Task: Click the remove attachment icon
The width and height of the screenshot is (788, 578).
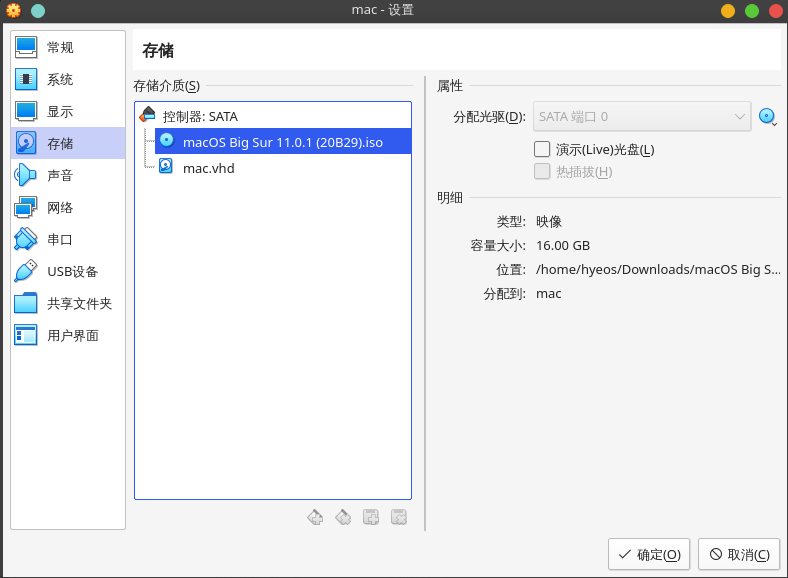Action: (x=399, y=517)
